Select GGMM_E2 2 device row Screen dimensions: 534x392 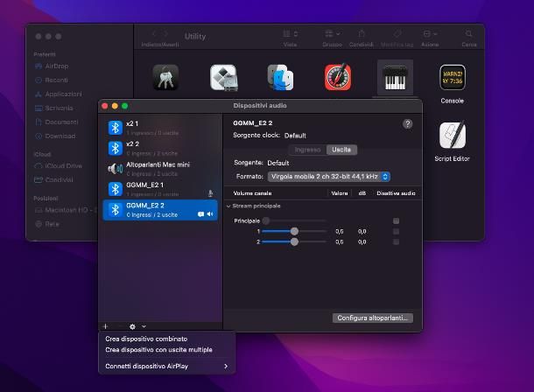click(160, 210)
